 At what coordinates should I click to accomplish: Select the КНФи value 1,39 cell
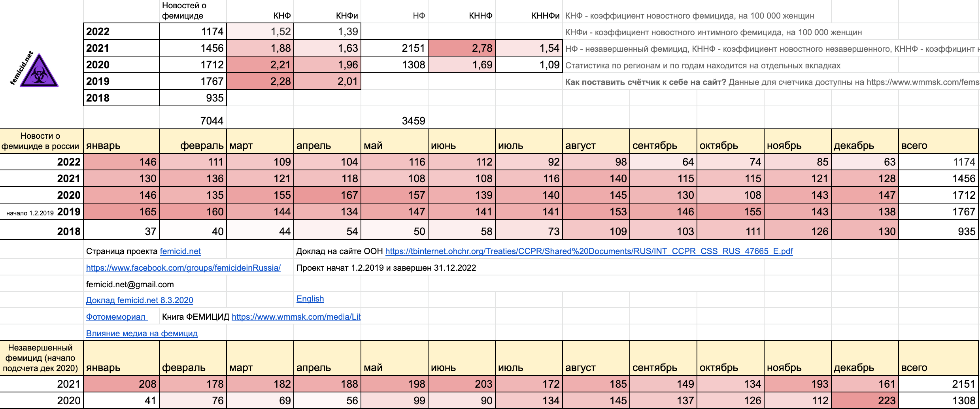327,31
